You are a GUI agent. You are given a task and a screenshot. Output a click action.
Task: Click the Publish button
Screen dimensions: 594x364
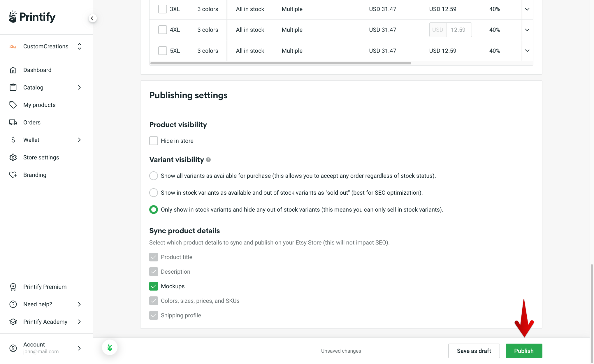click(x=524, y=351)
